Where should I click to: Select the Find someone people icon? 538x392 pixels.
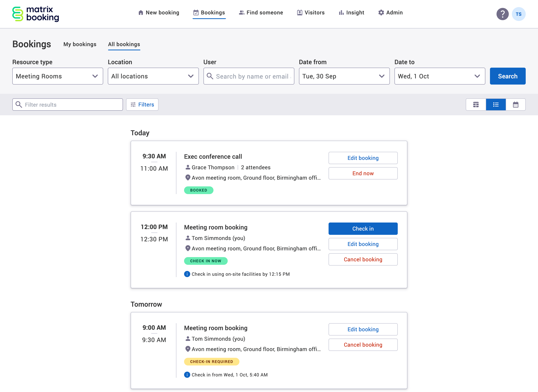tap(242, 12)
